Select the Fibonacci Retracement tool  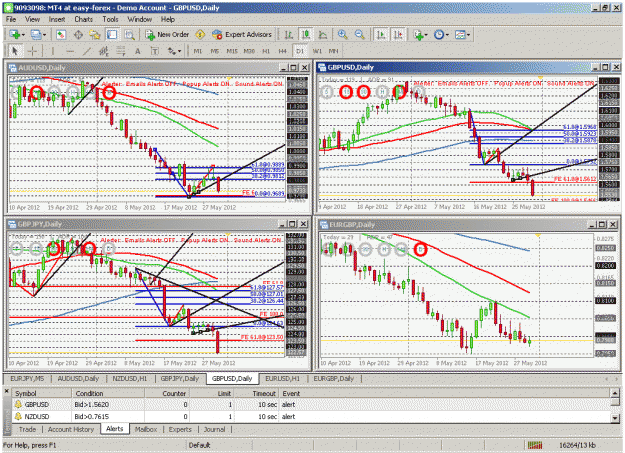click(120, 51)
